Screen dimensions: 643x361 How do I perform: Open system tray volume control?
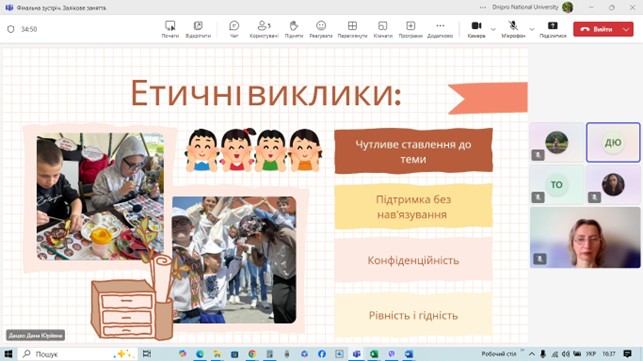(x=566, y=354)
